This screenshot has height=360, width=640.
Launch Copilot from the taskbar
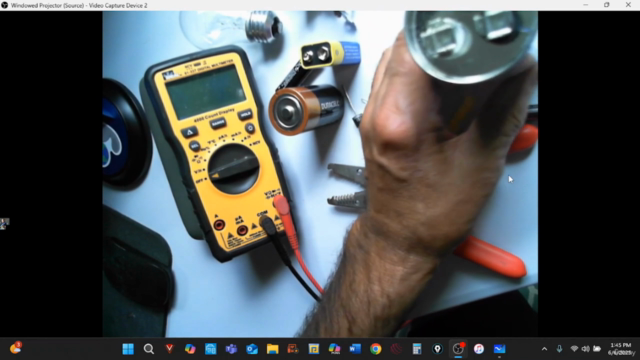pyautogui.click(x=190, y=349)
